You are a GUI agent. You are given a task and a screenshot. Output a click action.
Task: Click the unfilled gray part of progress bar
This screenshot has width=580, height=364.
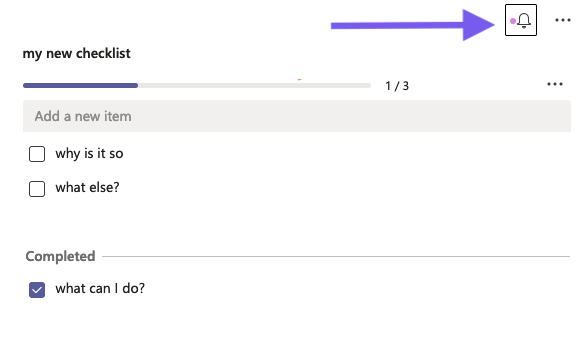click(254, 85)
